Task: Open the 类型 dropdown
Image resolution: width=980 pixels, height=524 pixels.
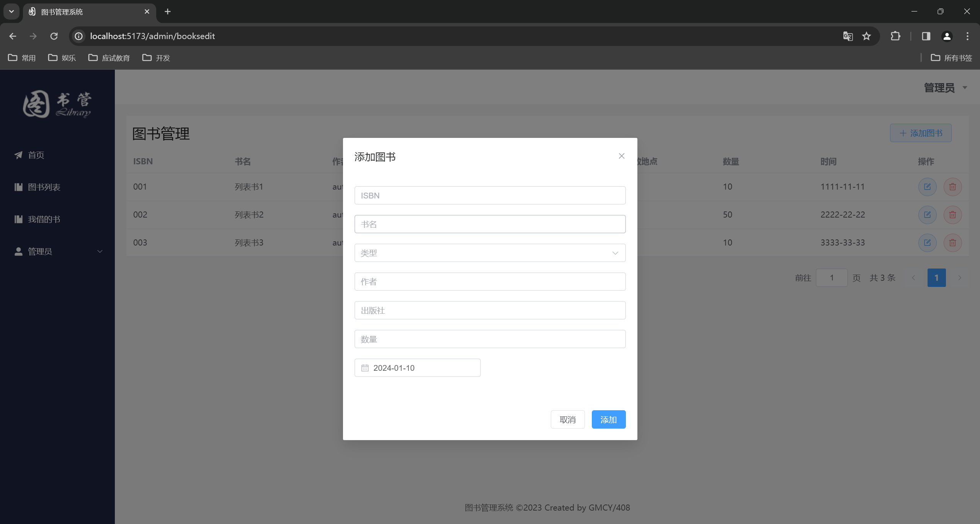Action: click(490, 253)
